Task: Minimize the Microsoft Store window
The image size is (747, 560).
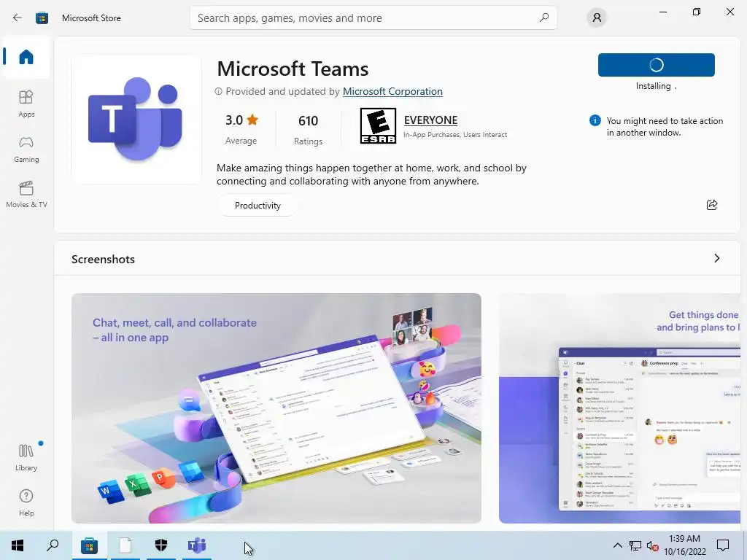Action: (x=662, y=12)
